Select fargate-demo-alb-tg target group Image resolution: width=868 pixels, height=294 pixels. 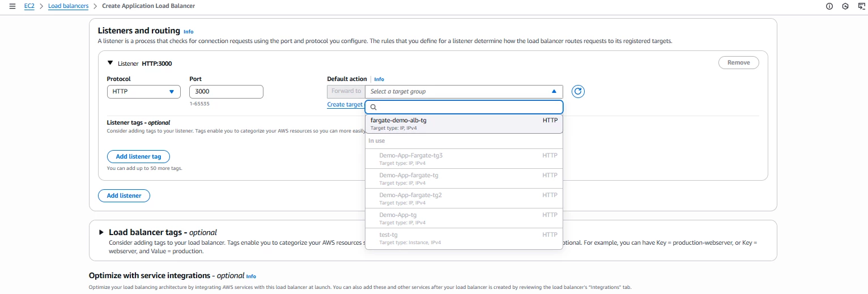pos(464,123)
